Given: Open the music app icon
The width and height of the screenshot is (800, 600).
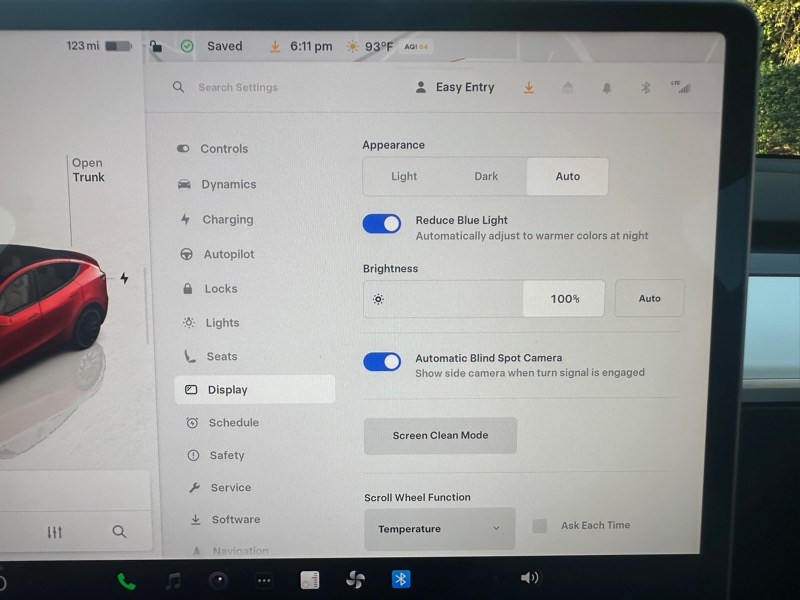Looking at the screenshot, I should click(x=174, y=580).
